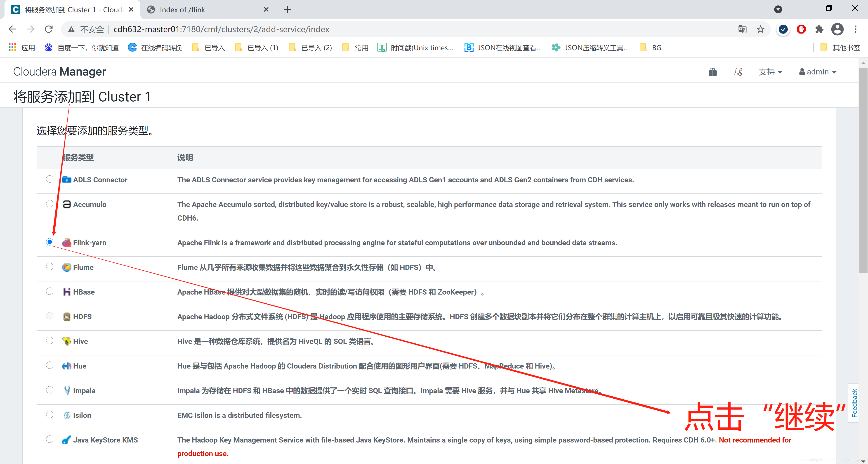
Task: Open the Apps grid in bookmarks bar
Action: click(x=21, y=48)
